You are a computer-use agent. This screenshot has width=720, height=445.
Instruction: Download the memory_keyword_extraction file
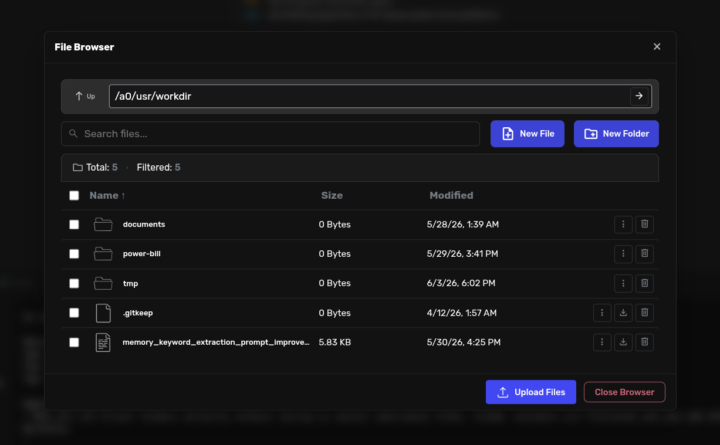[x=623, y=342]
